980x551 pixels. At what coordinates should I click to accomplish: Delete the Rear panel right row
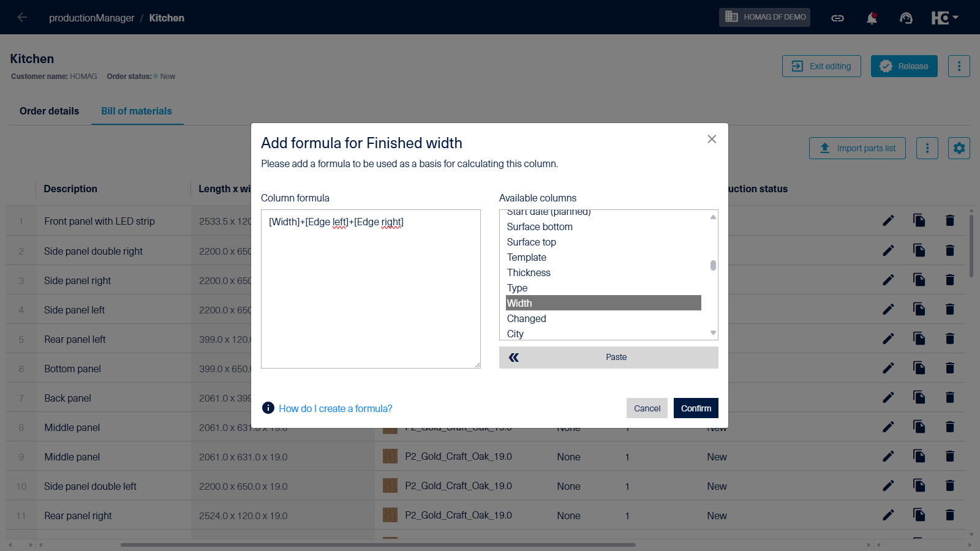[950, 514]
